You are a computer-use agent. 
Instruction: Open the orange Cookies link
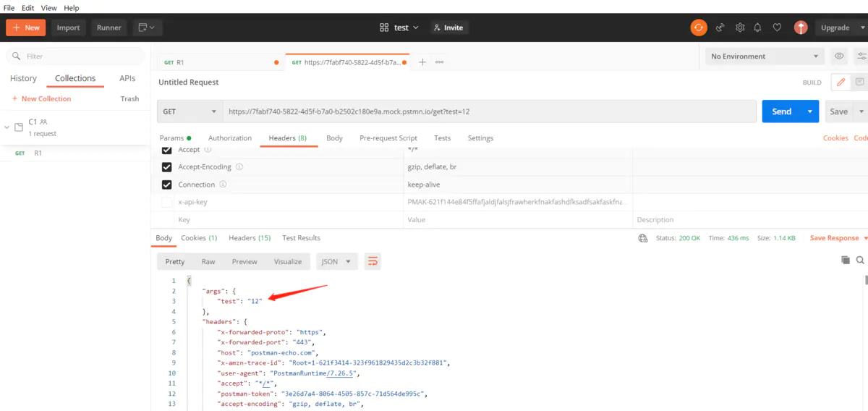pos(835,137)
